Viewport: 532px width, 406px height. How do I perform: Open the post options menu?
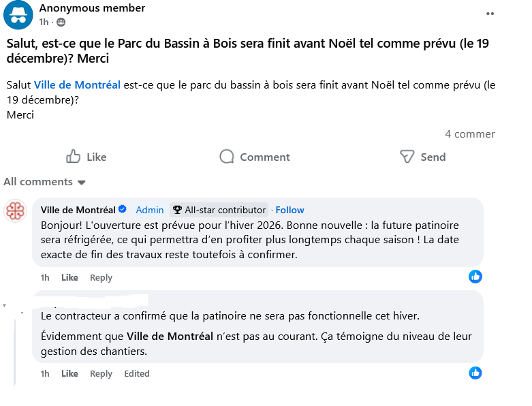(x=490, y=13)
